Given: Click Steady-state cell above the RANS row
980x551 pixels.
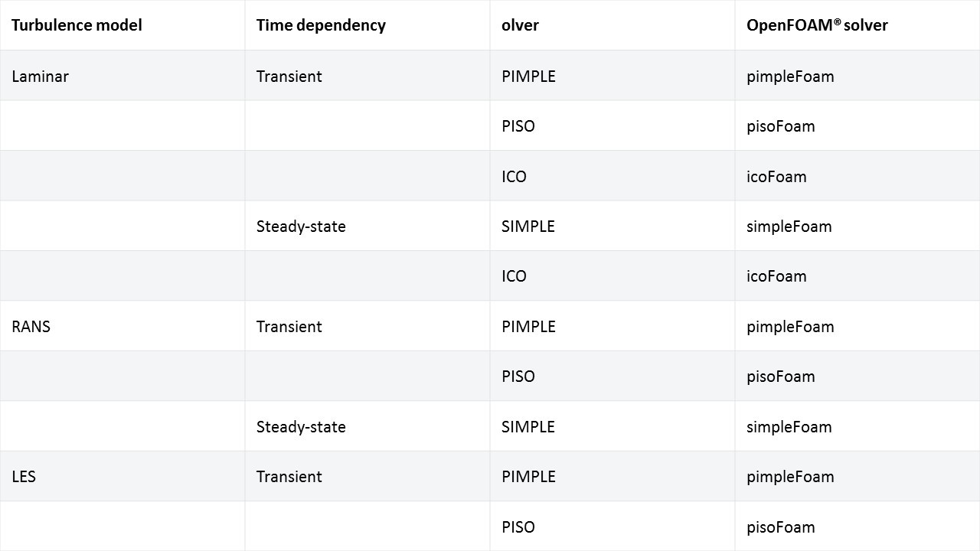Looking at the screenshot, I should coord(301,227).
